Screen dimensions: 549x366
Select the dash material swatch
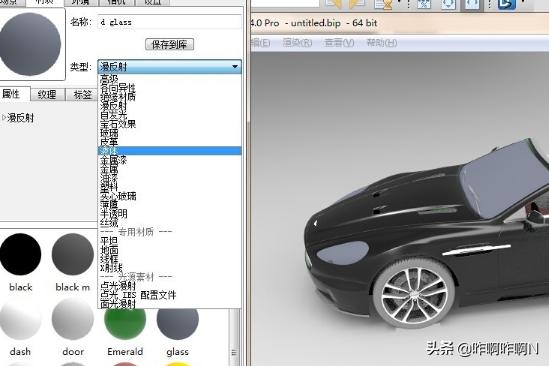coord(20,320)
